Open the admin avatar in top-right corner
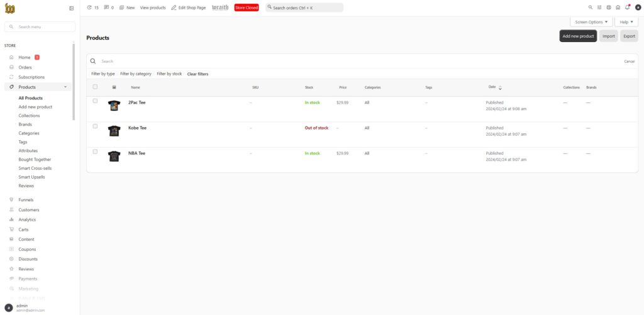 [x=637, y=8]
